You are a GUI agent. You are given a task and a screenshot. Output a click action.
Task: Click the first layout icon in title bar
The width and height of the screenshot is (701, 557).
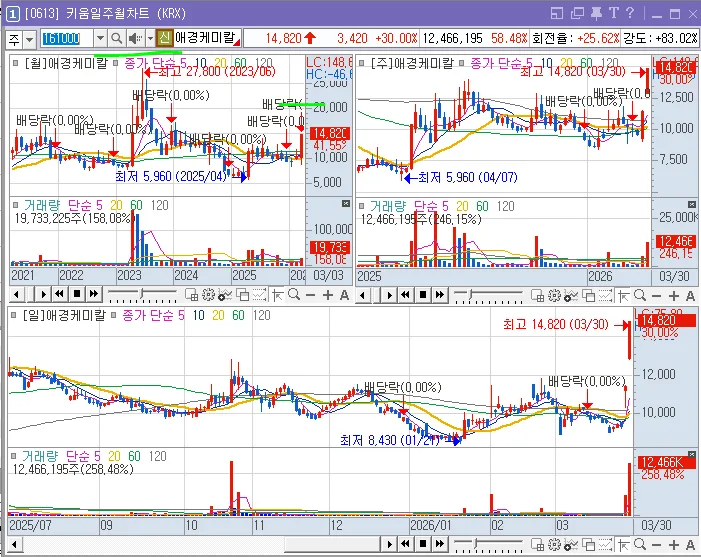tap(557, 13)
